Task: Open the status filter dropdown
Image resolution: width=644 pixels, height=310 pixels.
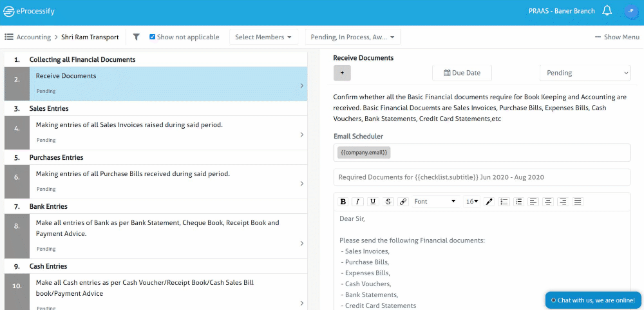Action: point(353,37)
